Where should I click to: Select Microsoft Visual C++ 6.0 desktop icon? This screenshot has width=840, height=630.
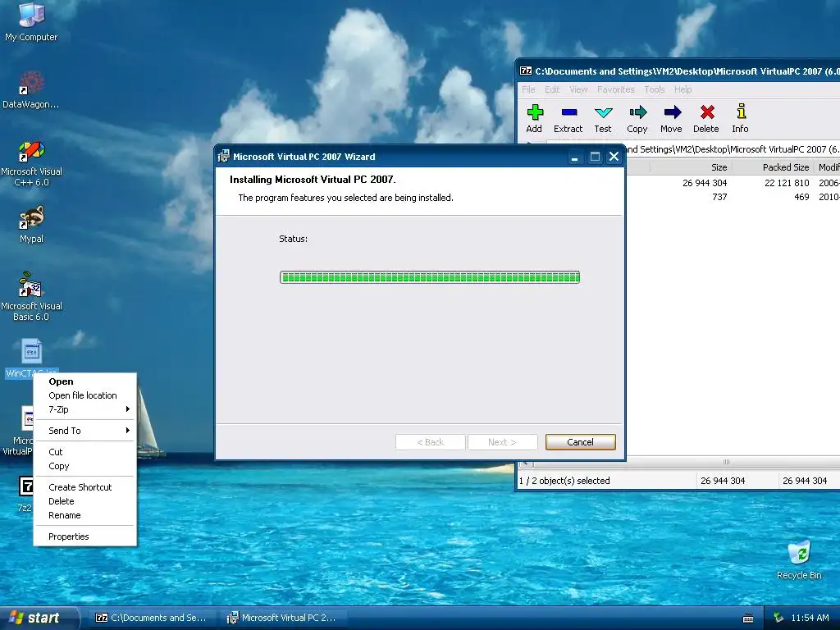(31, 163)
